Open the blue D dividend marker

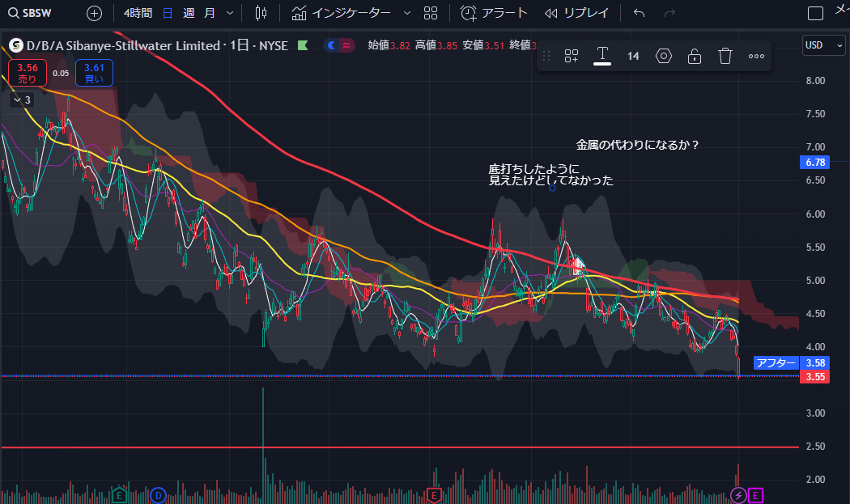[x=158, y=495]
